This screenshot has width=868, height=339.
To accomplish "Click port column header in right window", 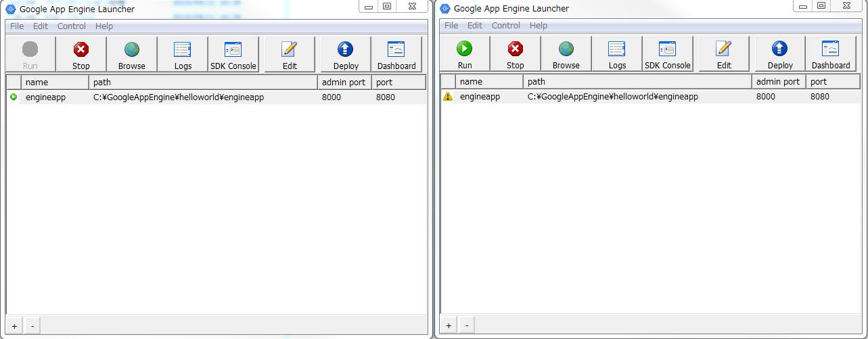I will [833, 82].
